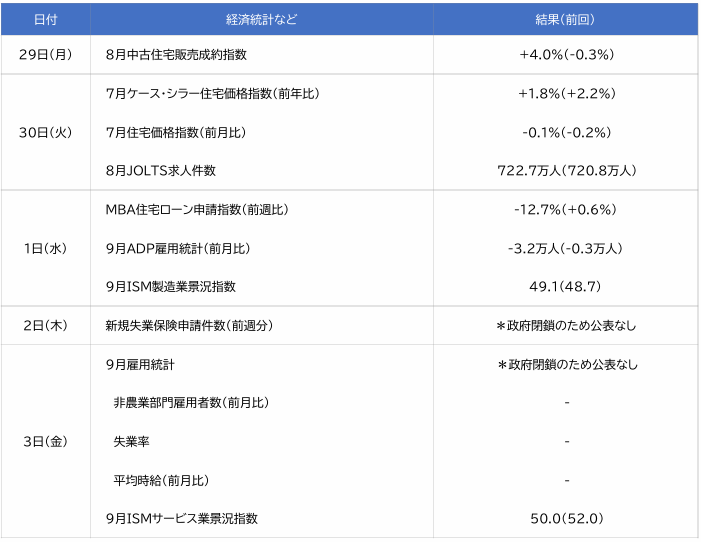Click the 49.1(48.7) result value
701x542 pixels.
pyautogui.click(x=566, y=287)
